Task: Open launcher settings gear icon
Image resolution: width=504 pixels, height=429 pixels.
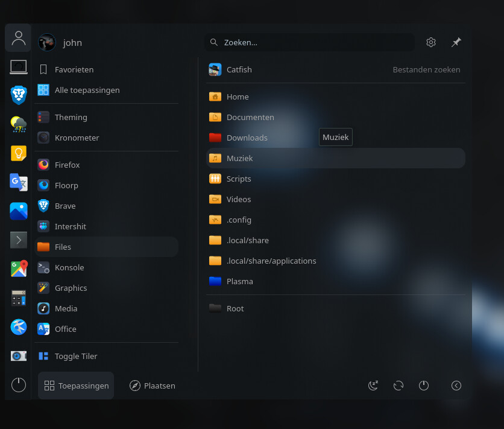Action: point(430,42)
